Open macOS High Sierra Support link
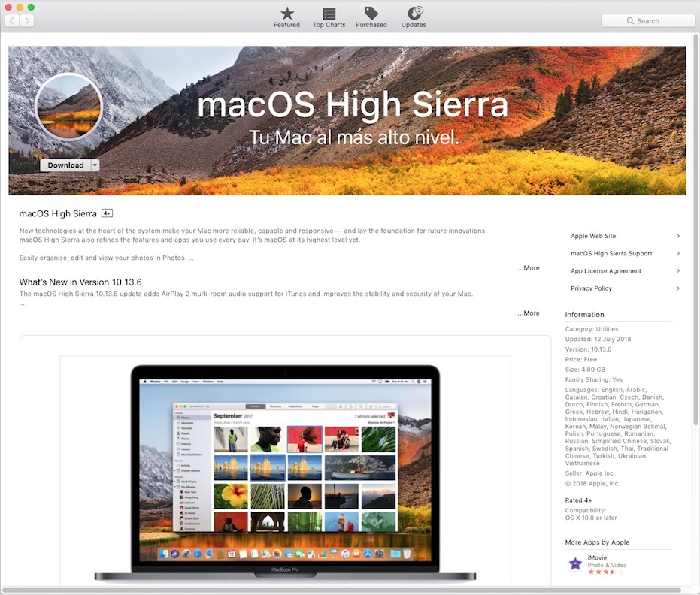Viewport: 700px width, 595px height. (x=611, y=253)
